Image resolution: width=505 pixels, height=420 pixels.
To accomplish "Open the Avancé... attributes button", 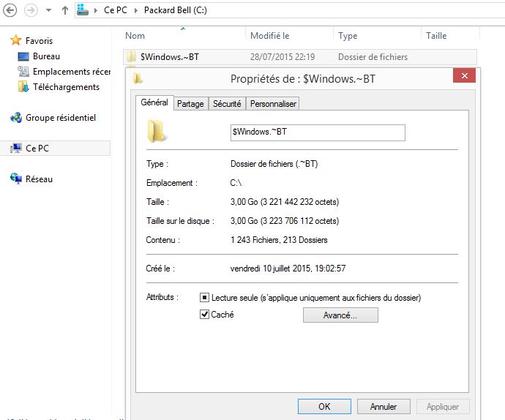I will coord(340,315).
